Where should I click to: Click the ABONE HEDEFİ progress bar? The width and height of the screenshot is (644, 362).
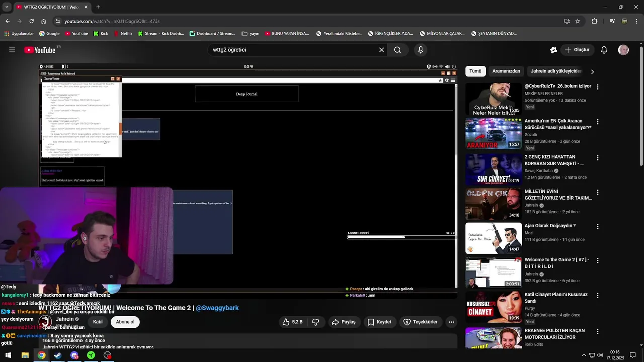point(401,237)
